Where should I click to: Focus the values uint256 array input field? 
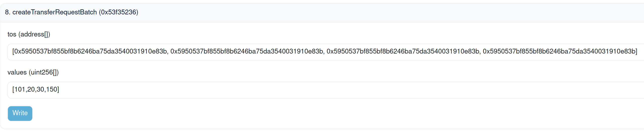pos(326,90)
